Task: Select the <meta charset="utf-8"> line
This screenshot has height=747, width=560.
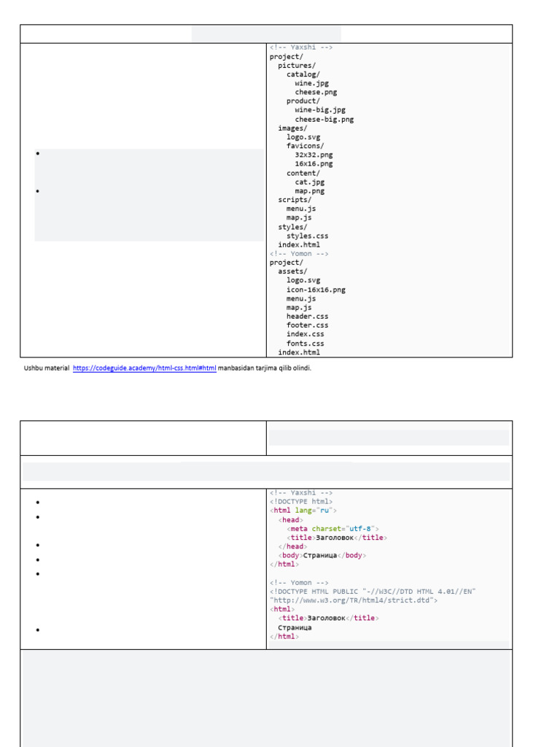Action: [332, 529]
